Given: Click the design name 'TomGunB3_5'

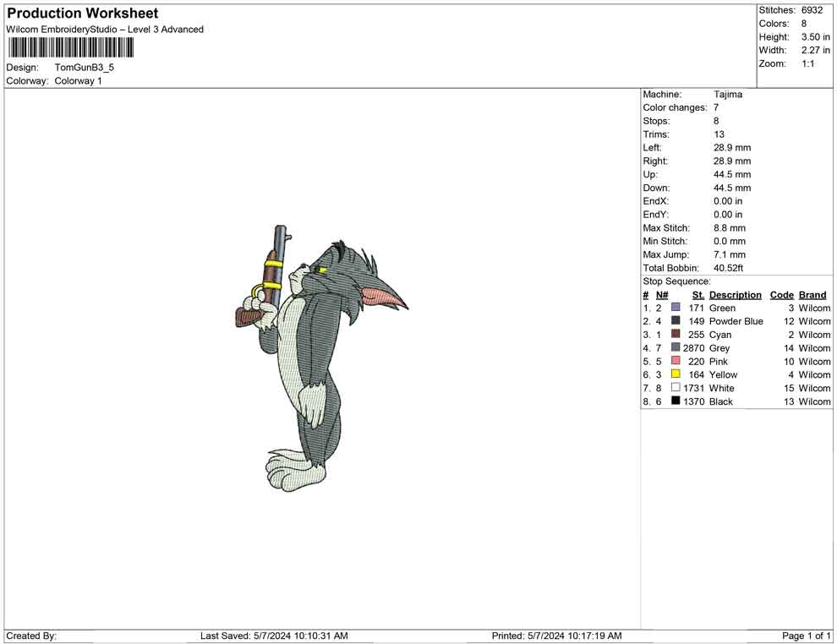Looking at the screenshot, I should point(85,68).
